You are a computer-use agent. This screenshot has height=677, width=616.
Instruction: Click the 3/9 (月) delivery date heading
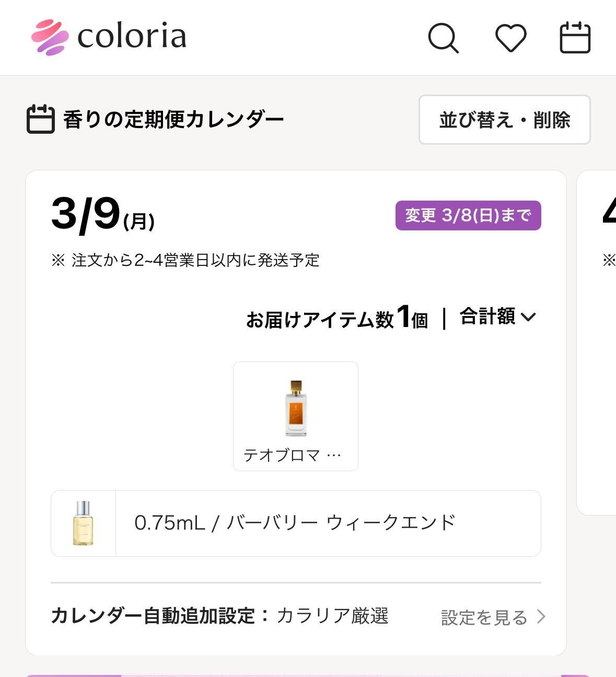tap(102, 215)
